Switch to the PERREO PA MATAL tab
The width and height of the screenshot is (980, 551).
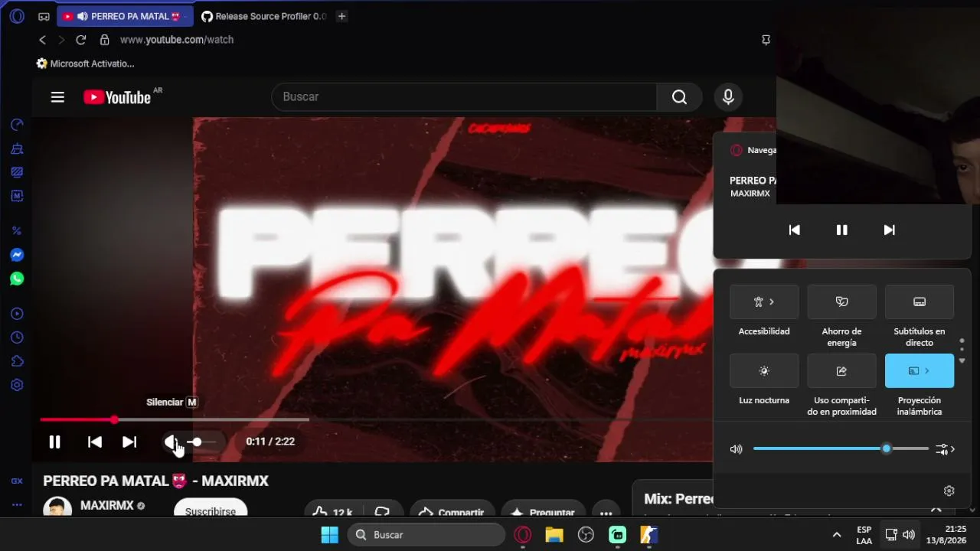[125, 16]
